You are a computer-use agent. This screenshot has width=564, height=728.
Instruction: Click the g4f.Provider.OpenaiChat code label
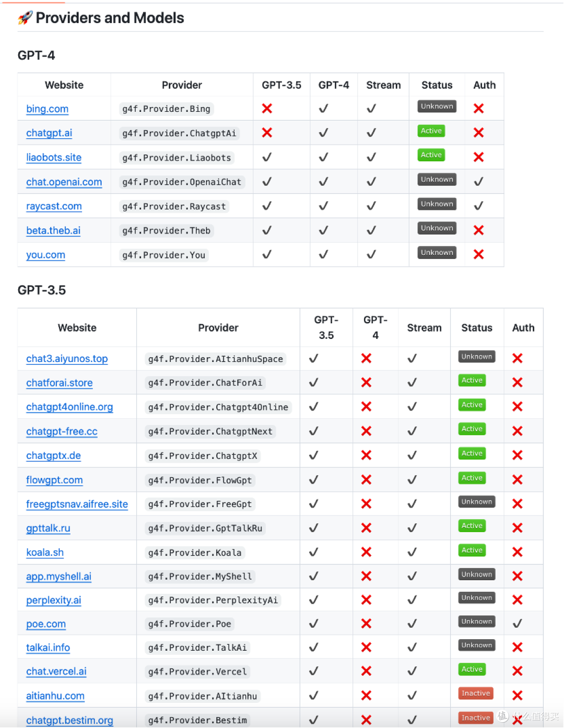point(182,182)
